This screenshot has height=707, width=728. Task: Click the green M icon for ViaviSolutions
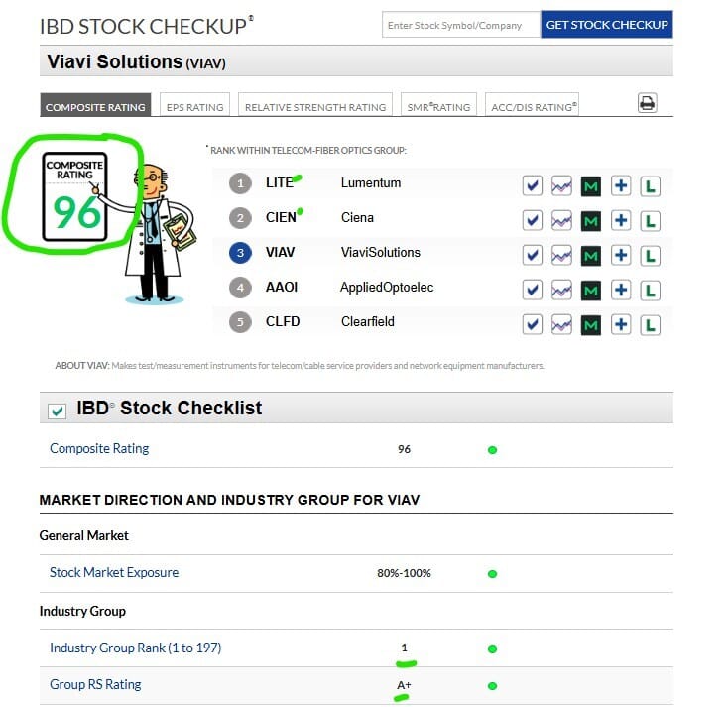[590, 256]
